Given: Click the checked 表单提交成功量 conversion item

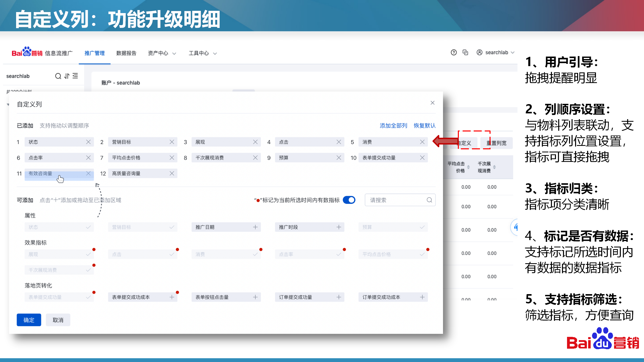Looking at the screenshot, I should (x=59, y=297).
